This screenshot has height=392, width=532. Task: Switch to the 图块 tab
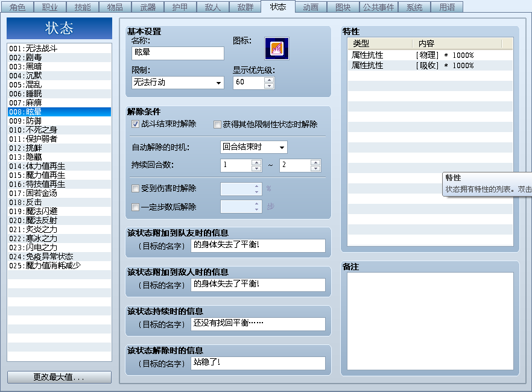(343, 7)
